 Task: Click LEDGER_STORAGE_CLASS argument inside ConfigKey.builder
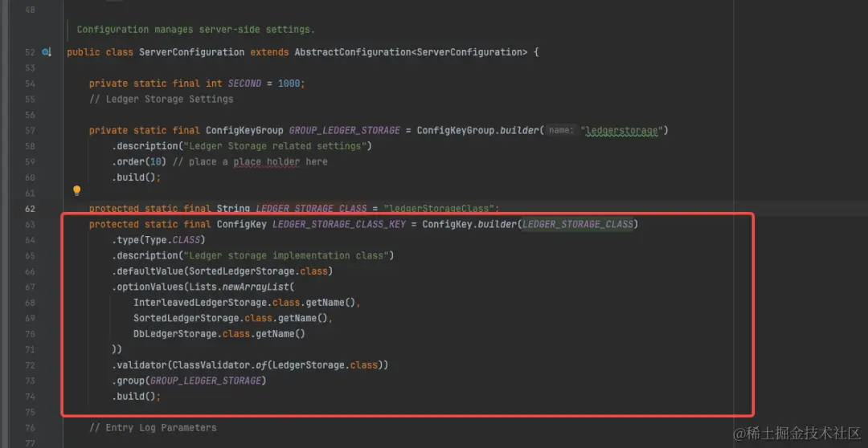(x=577, y=224)
